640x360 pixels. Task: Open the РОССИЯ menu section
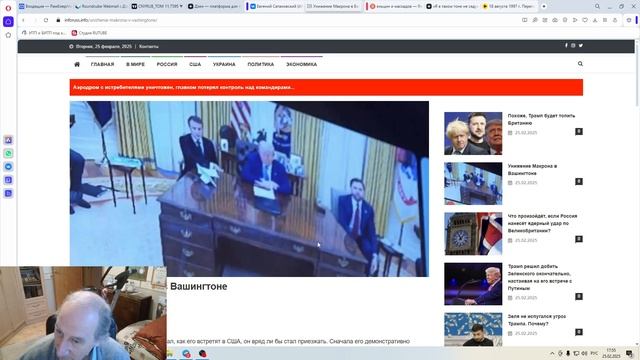click(x=167, y=64)
